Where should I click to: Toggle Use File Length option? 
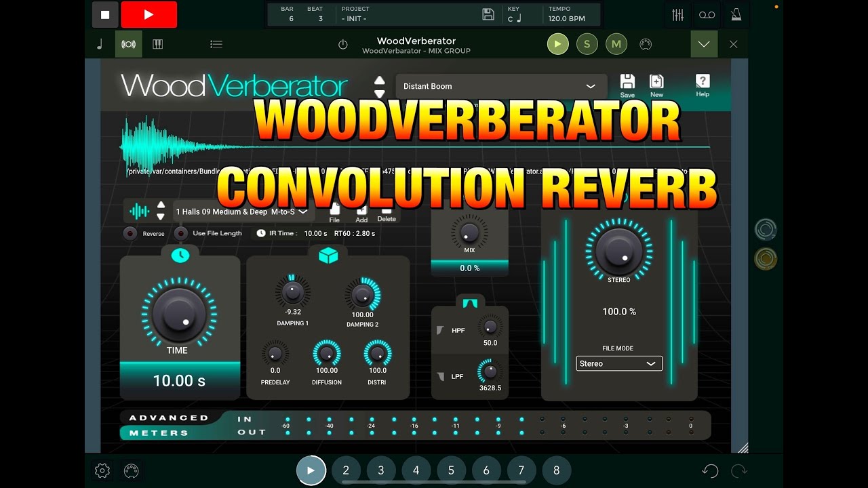[180, 233]
